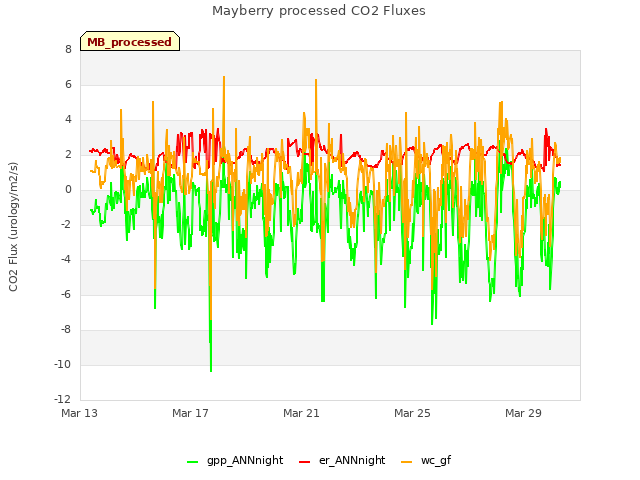Screen dimensions: 640x480
Task: Click the Mar 17 x-axis label
Action: [190, 413]
